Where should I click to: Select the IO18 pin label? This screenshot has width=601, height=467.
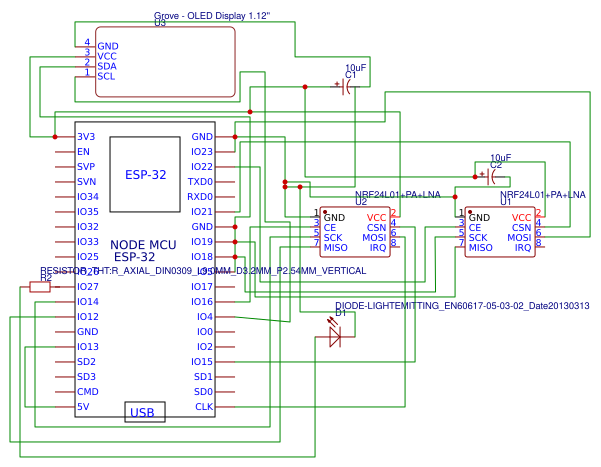tap(202, 257)
